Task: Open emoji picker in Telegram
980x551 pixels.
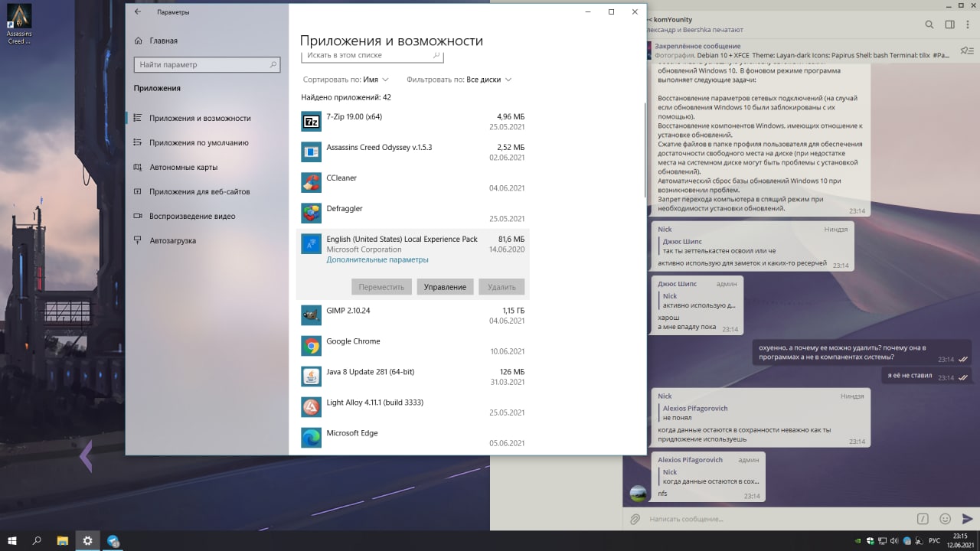Action: [x=945, y=519]
